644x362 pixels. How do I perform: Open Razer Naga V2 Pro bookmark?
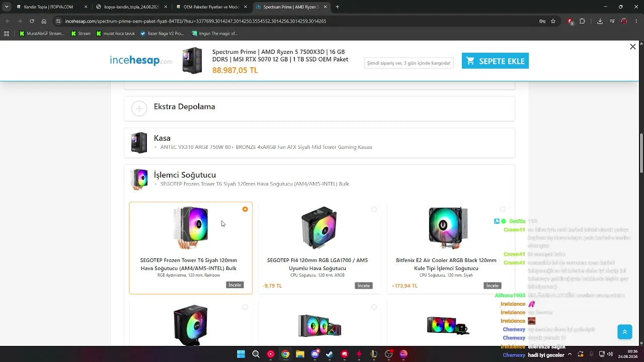[x=162, y=34]
